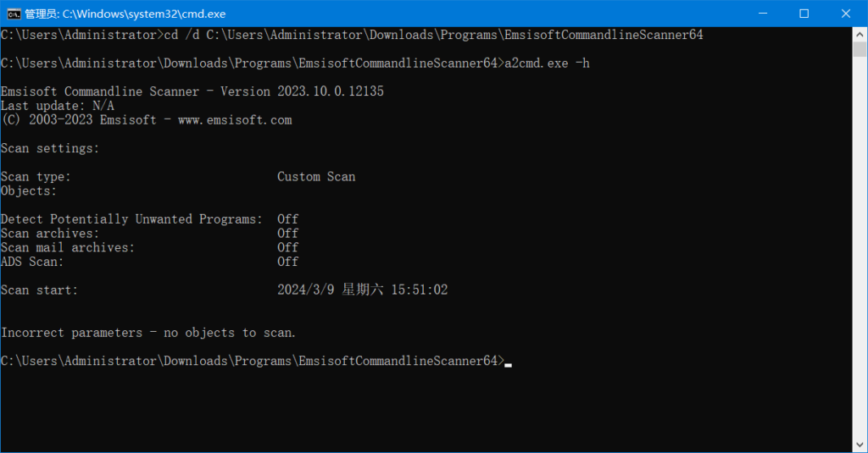
Task: Click the 'ADS Scan:' label
Action: [x=32, y=262]
